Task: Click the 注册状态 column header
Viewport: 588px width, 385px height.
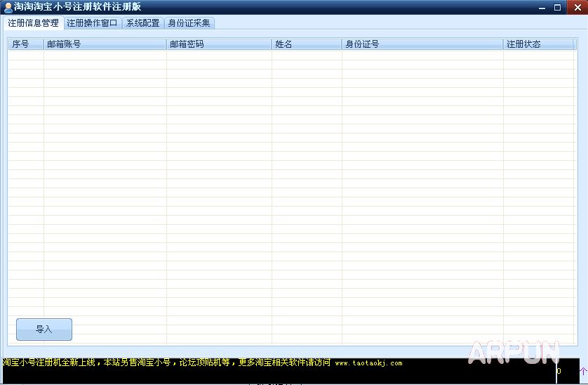Action: click(537, 44)
